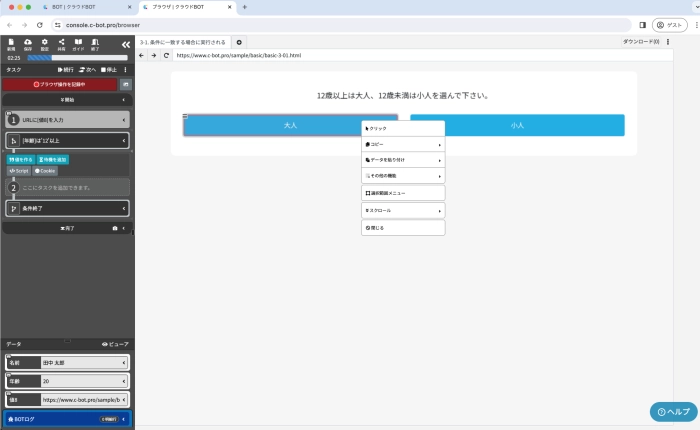Click the 年齢 data field value
700x430 pixels.
point(80,380)
